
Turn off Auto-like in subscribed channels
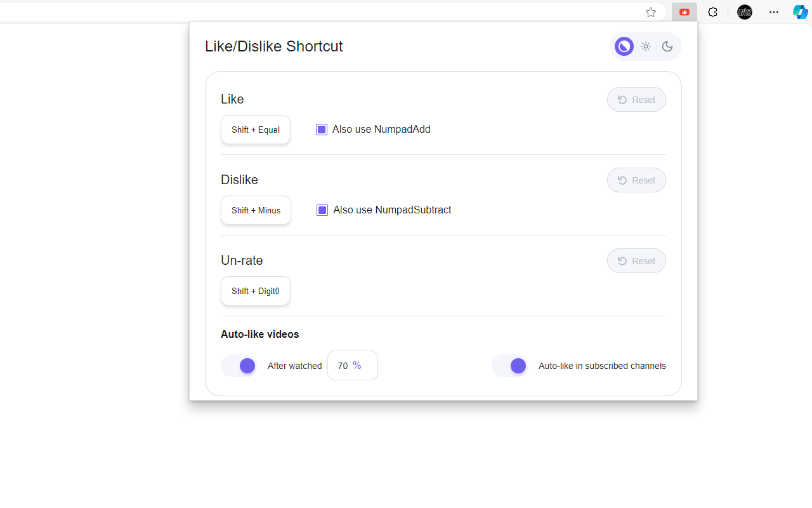click(x=510, y=366)
